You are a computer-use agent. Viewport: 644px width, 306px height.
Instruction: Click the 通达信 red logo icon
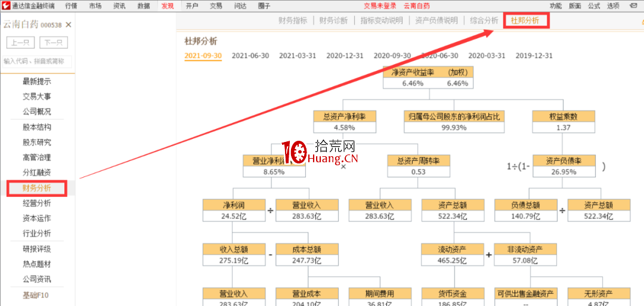[6, 6]
